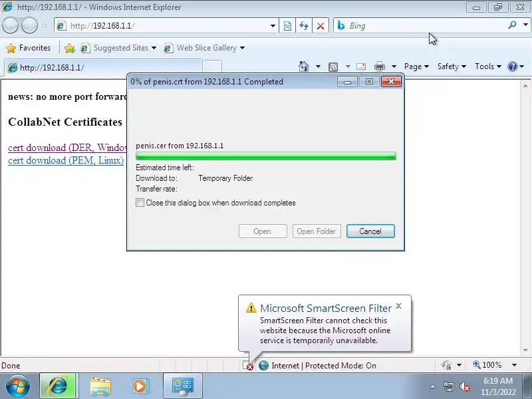Click the Done status text
This screenshot has height=399, width=532.
(x=11, y=365)
